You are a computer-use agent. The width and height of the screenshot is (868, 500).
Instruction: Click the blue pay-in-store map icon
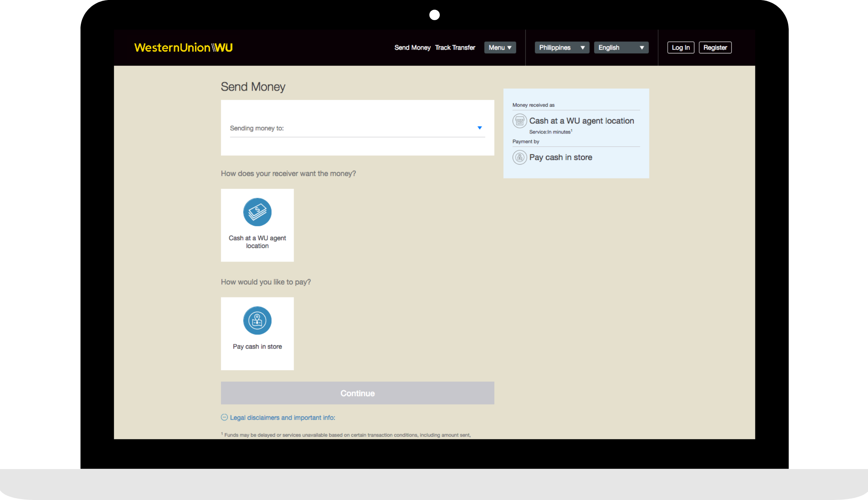point(257,320)
